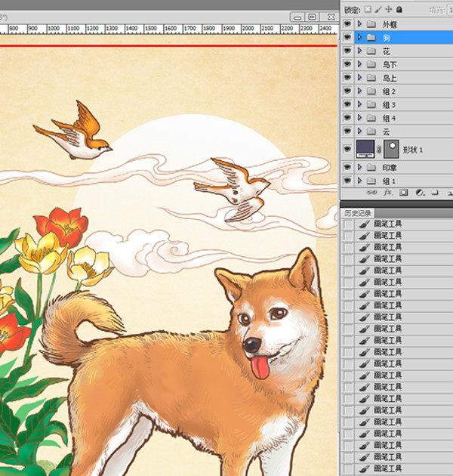Enable lock transparent pixels icon
This screenshot has width=453, height=476.
pos(368,9)
